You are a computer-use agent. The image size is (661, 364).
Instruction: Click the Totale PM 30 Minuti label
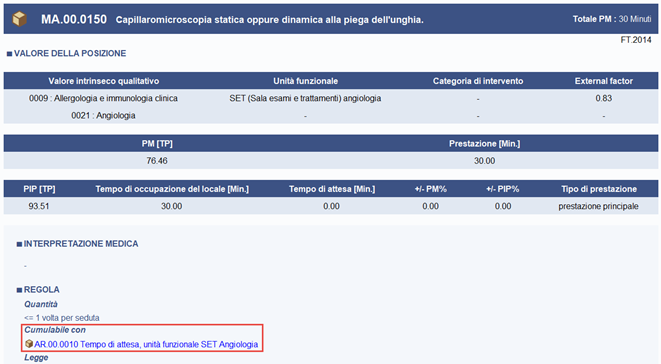pyautogui.click(x=612, y=19)
